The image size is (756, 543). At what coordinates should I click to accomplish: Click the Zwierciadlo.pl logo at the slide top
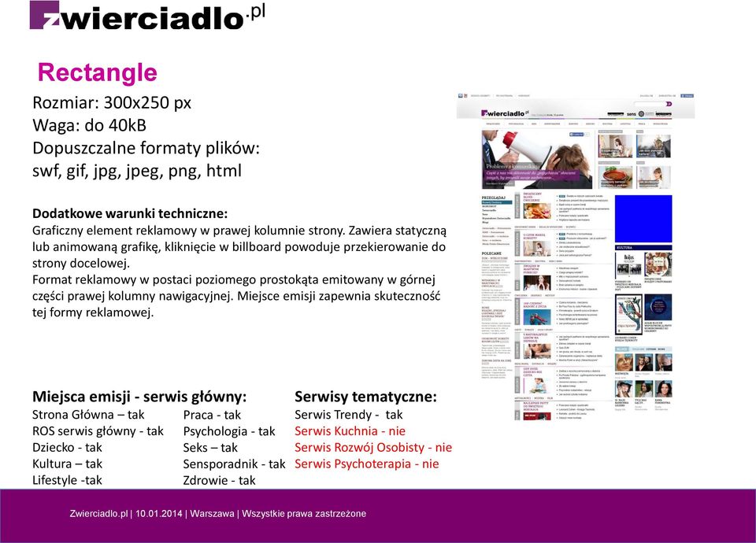147,16
